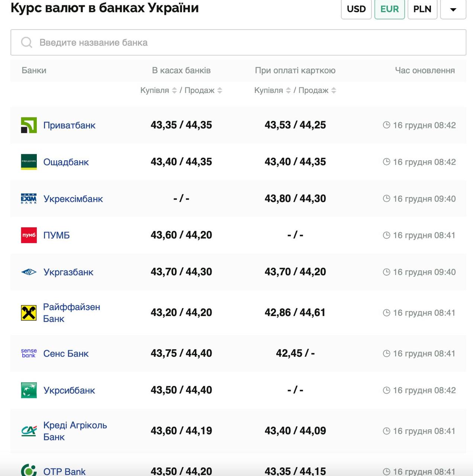Sort by cash desk Купівля rate
Viewport: 473px width, 476px height.
pyautogui.click(x=174, y=90)
